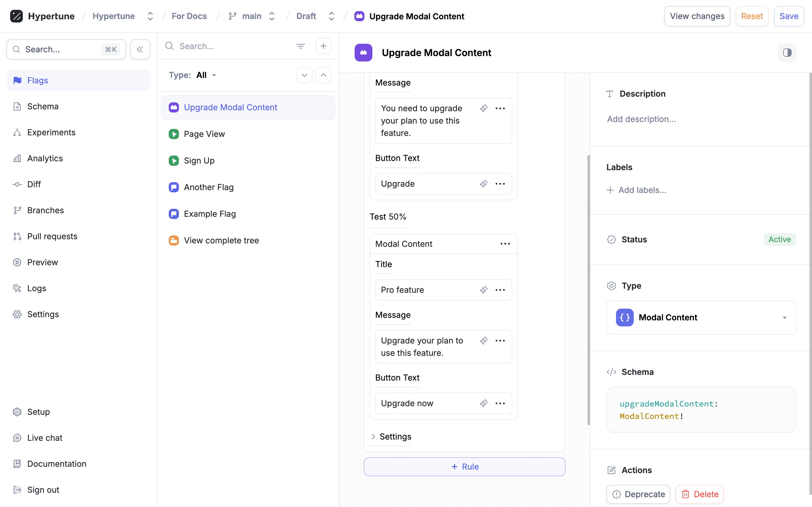Click the filter icon in flags search

point(300,46)
